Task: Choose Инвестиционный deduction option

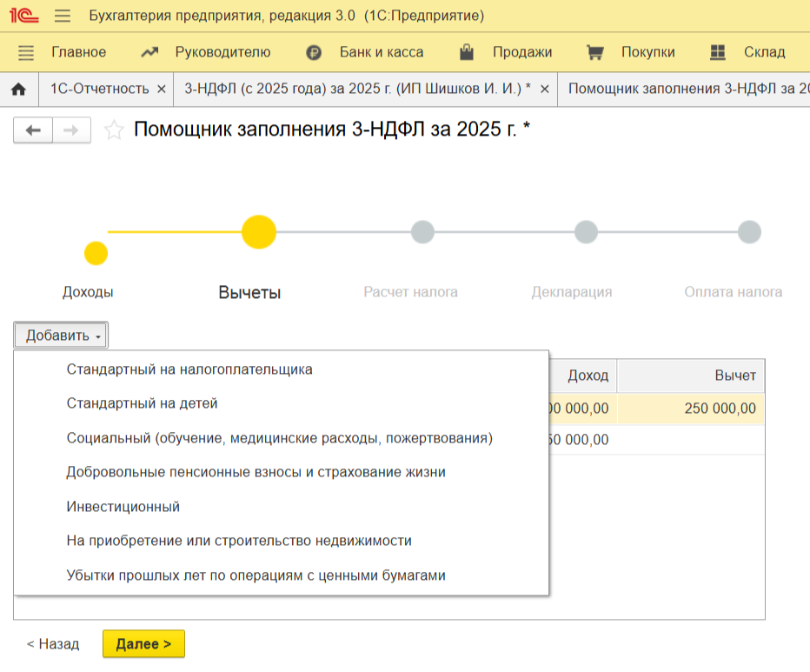Action: tap(123, 506)
